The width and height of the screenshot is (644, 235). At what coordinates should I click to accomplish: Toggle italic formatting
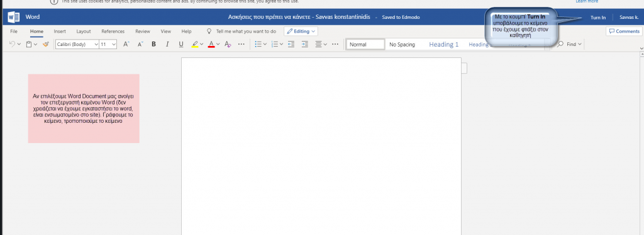pos(167,44)
